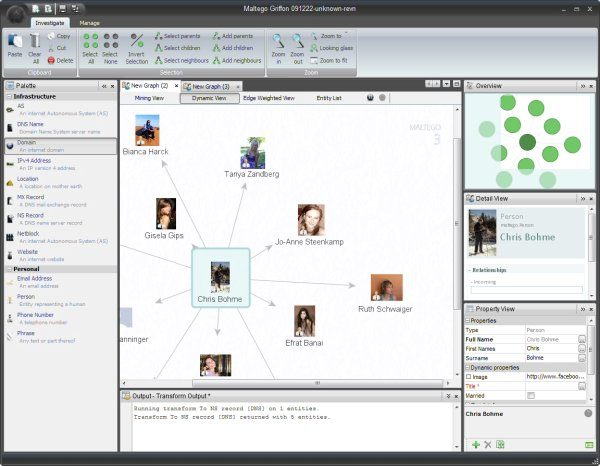Toggle the Image property checkbox

470,376
